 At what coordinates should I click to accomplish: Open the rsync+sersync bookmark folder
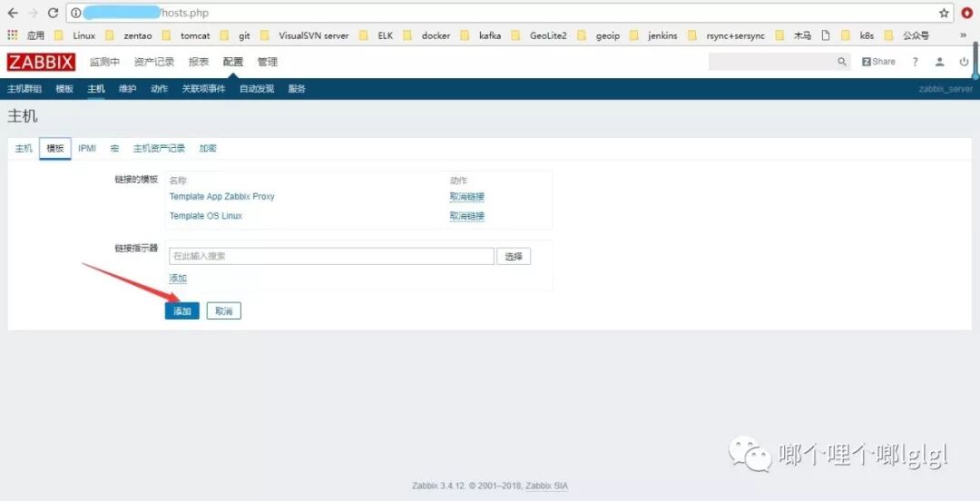click(727, 35)
